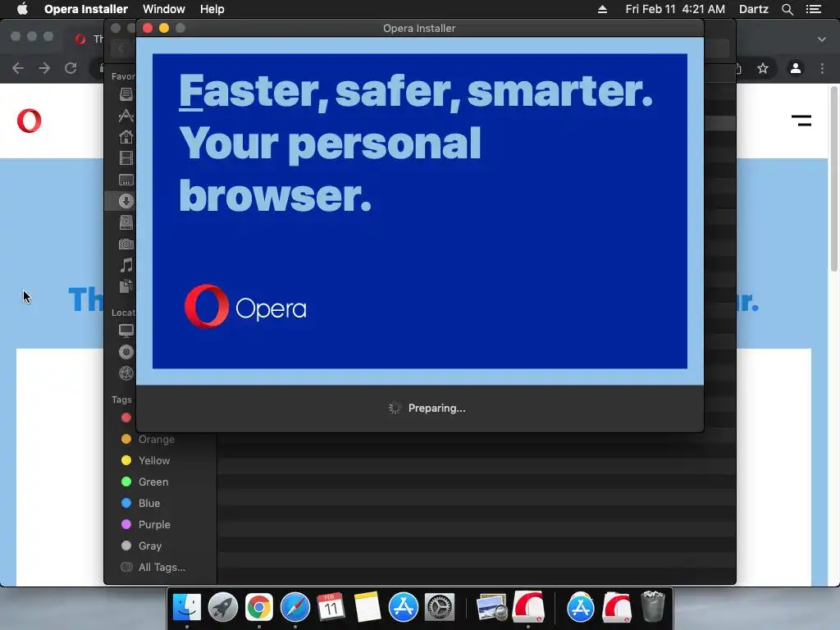
Task: Close the Opera Installer window
Action: point(148,28)
